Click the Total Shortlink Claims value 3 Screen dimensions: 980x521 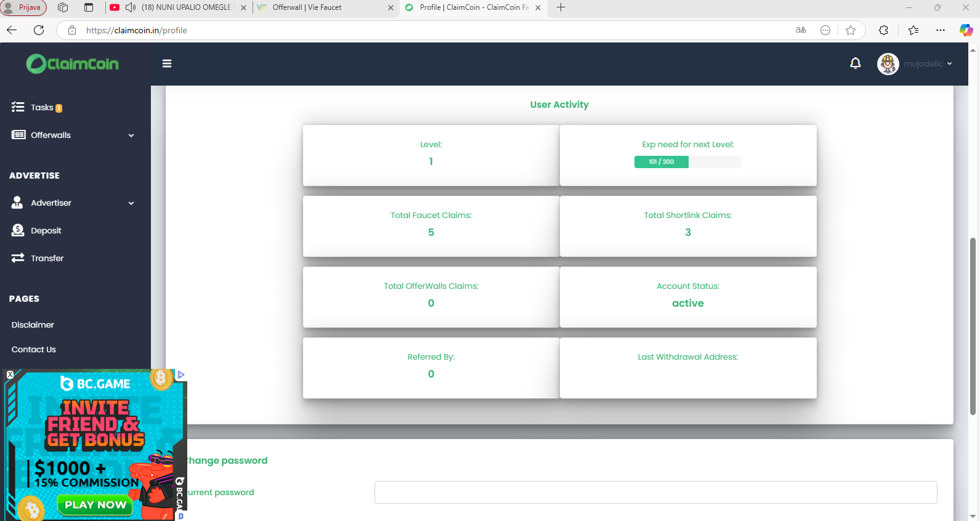688,232
